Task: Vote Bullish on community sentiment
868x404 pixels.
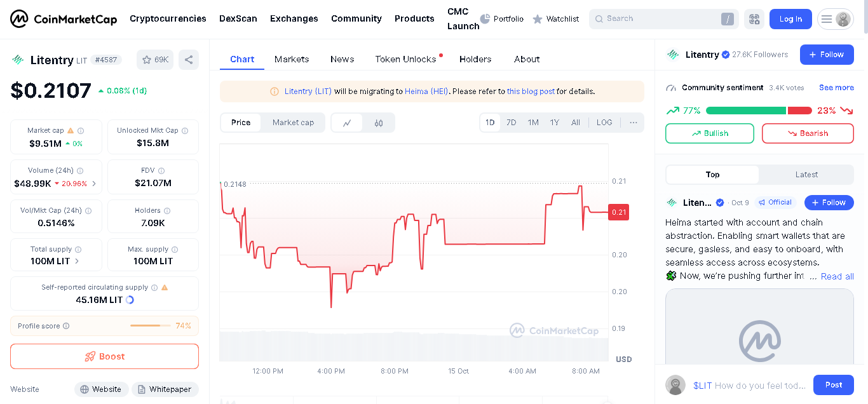Action: click(x=710, y=133)
